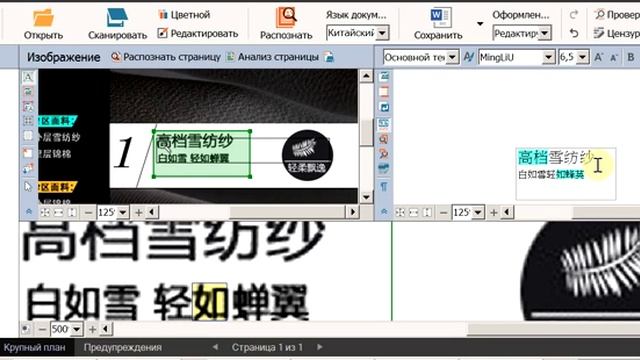
Task: Start verification with Проверка
Action: (617, 15)
